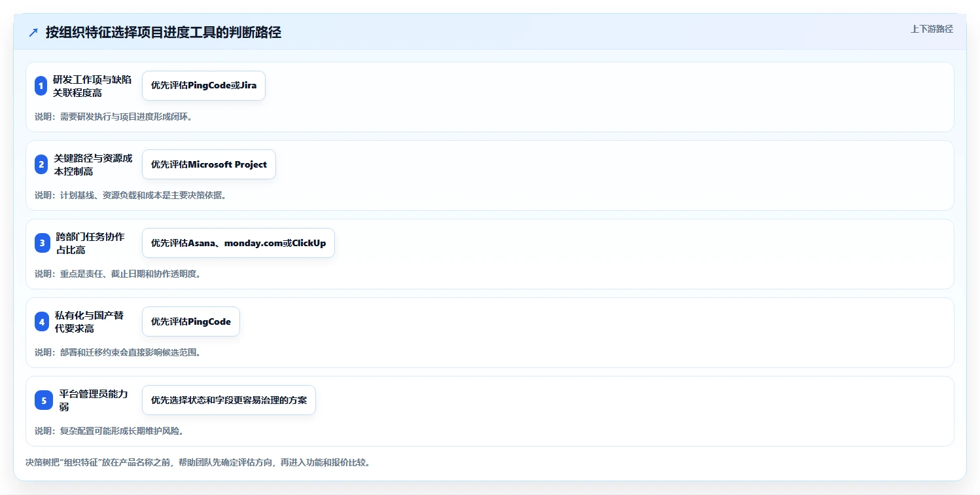The width and height of the screenshot is (980, 495).
Task: Click the heading 按组织特征选择项目进度工具的判断路径
Action: click(x=164, y=33)
